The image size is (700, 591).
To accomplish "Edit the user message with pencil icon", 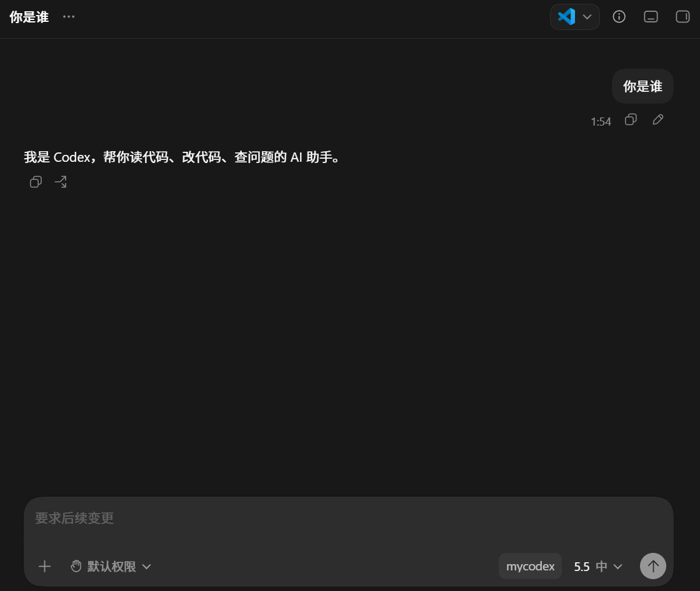I will (658, 119).
